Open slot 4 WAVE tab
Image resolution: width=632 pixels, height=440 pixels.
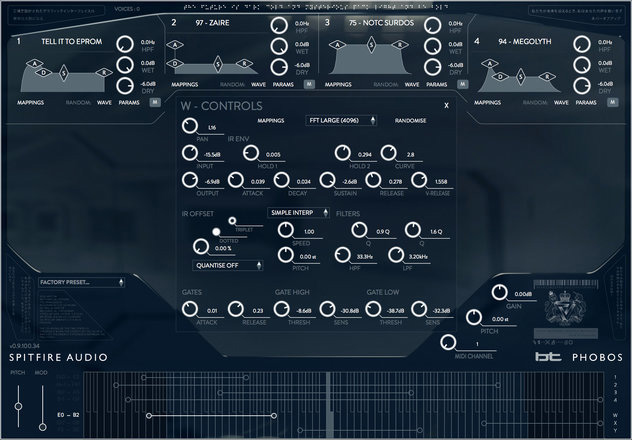[x=561, y=103]
